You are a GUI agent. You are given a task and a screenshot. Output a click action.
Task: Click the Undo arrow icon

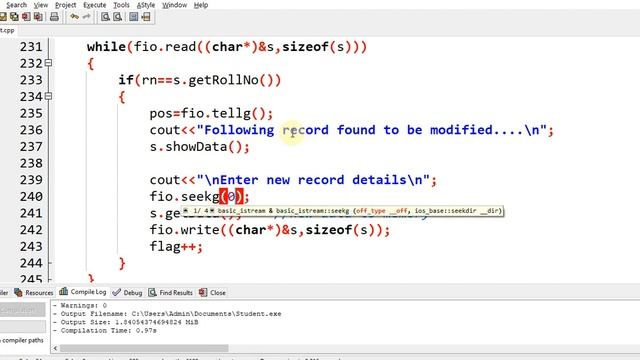click(74, 17)
